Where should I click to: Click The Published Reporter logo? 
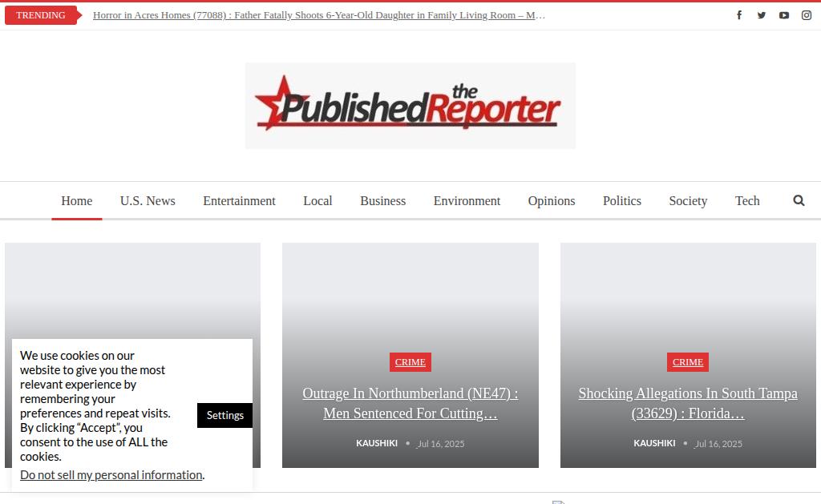pos(410,106)
